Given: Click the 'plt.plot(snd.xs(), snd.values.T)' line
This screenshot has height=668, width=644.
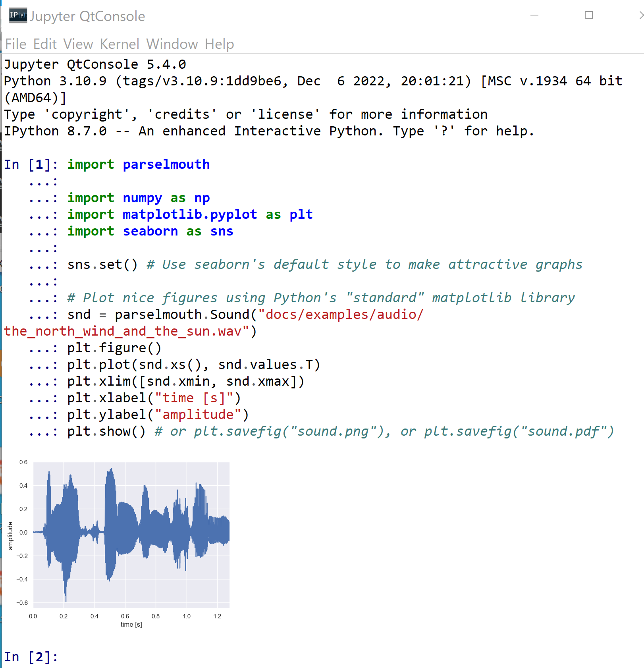Looking at the screenshot, I should 194,365.
